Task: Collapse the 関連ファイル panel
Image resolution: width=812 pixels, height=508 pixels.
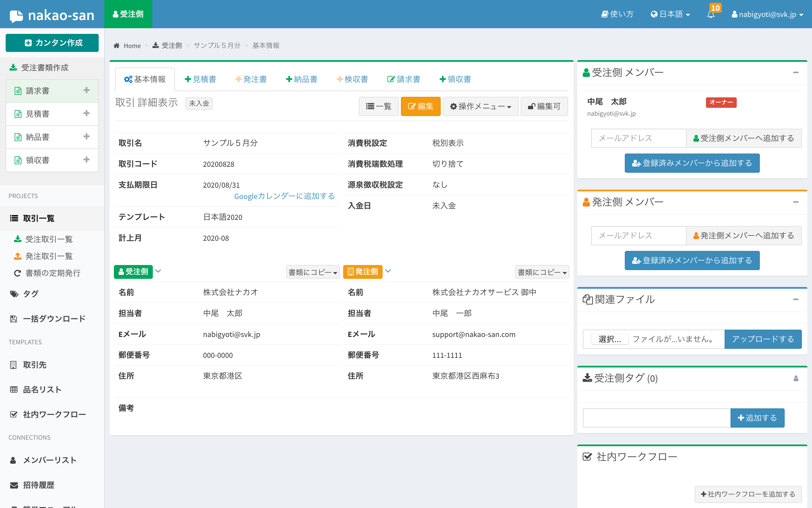Action: [796, 299]
